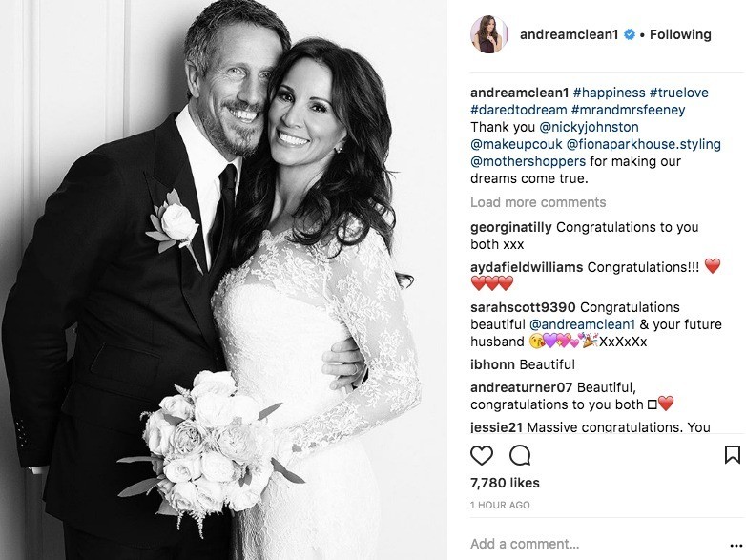Like the post with the heart icon
The height and width of the screenshot is (560, 746).
coord(482,455)
